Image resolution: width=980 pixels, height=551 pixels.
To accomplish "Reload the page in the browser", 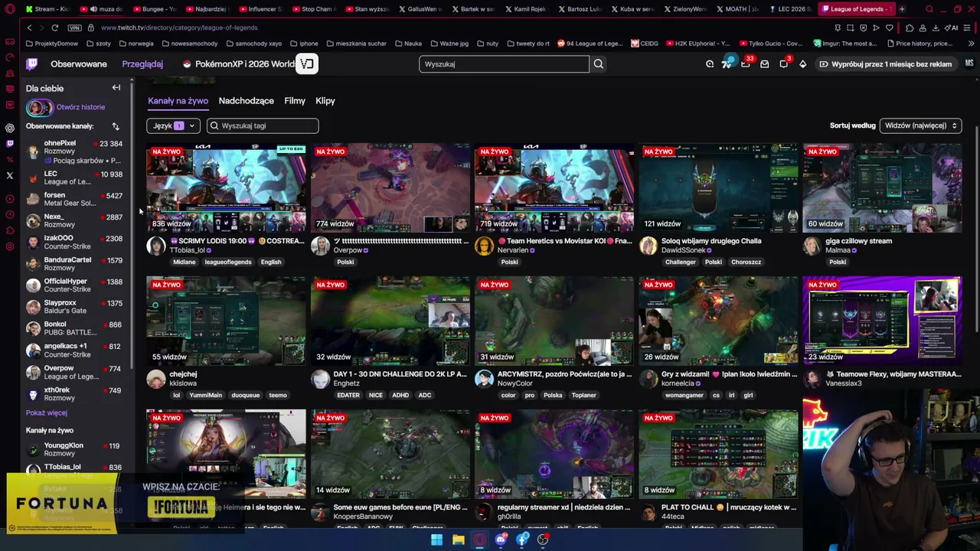I will [54, 28].
